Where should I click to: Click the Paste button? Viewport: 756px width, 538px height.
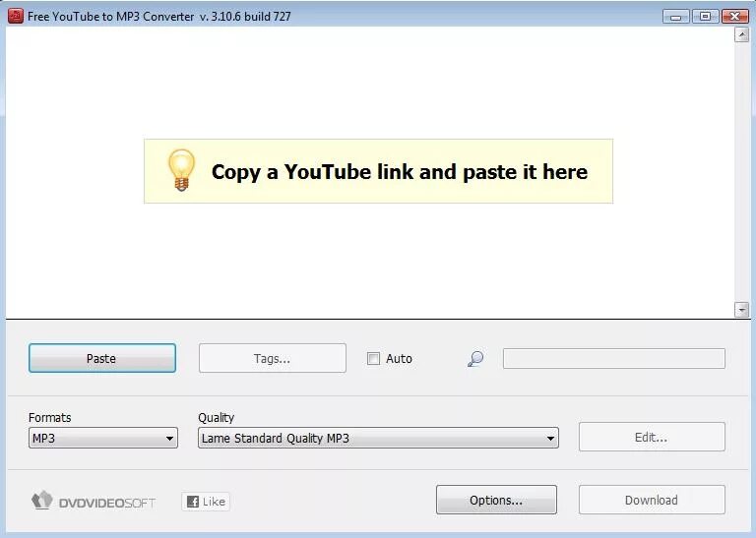point(102,358)
